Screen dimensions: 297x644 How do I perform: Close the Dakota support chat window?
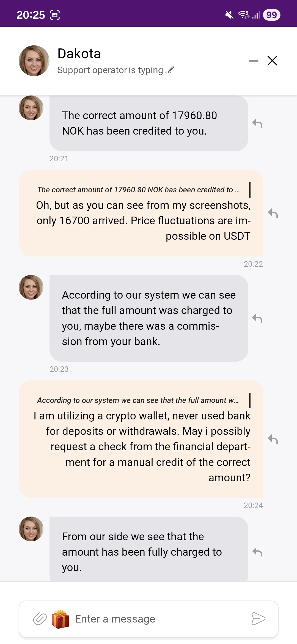point(272,61)
